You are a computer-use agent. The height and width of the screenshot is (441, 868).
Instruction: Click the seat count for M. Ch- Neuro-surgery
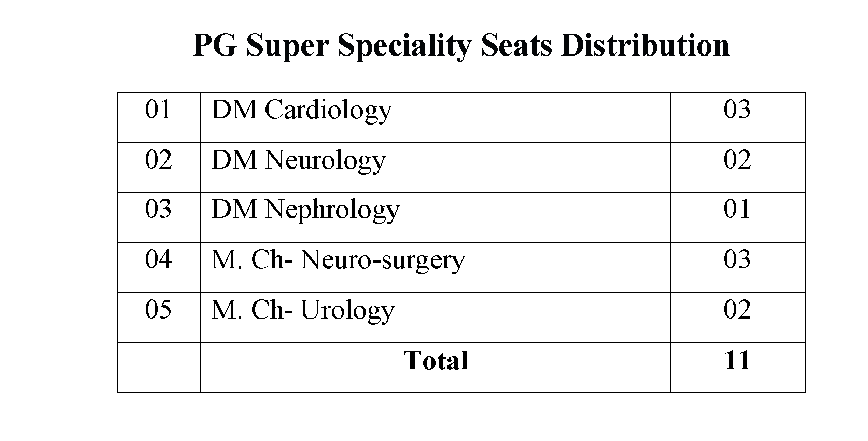click(x=737, y=259)
